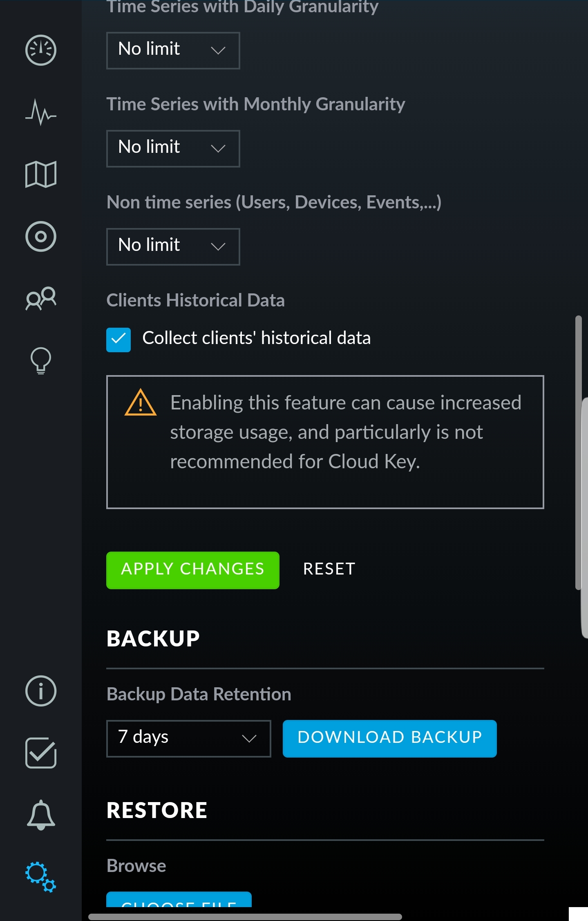Expand Monthly Granularity No limit dropdown

pyautogui.click(x=173, y=149)
